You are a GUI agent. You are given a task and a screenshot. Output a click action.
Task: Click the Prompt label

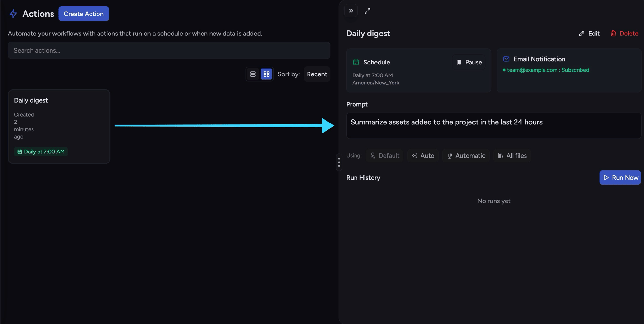pos(357,104)
